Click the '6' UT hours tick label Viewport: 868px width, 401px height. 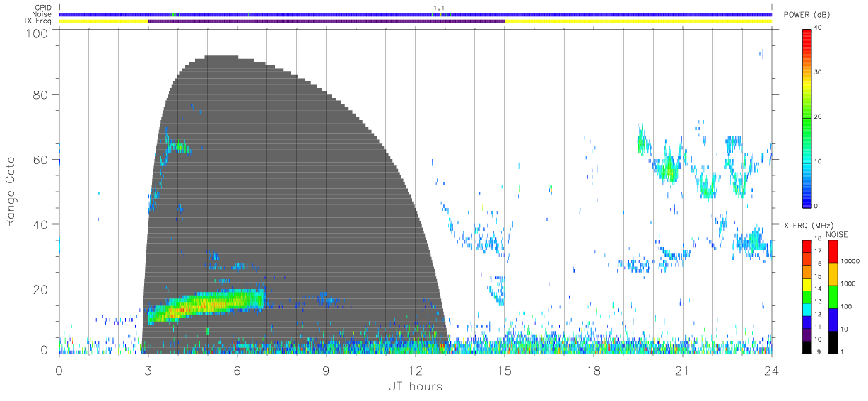pyautogui.click(x=237, y=370)
